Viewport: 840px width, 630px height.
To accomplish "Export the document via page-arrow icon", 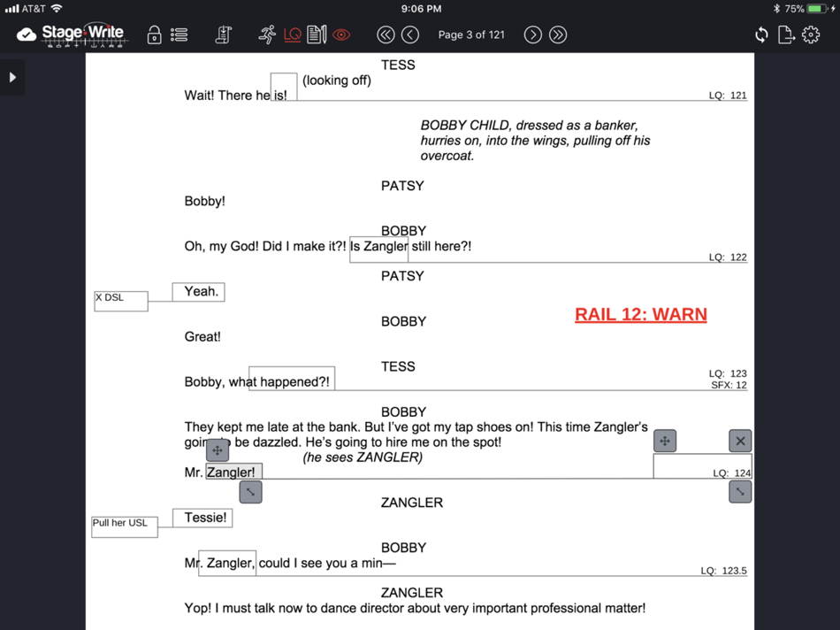I will 785,35.
